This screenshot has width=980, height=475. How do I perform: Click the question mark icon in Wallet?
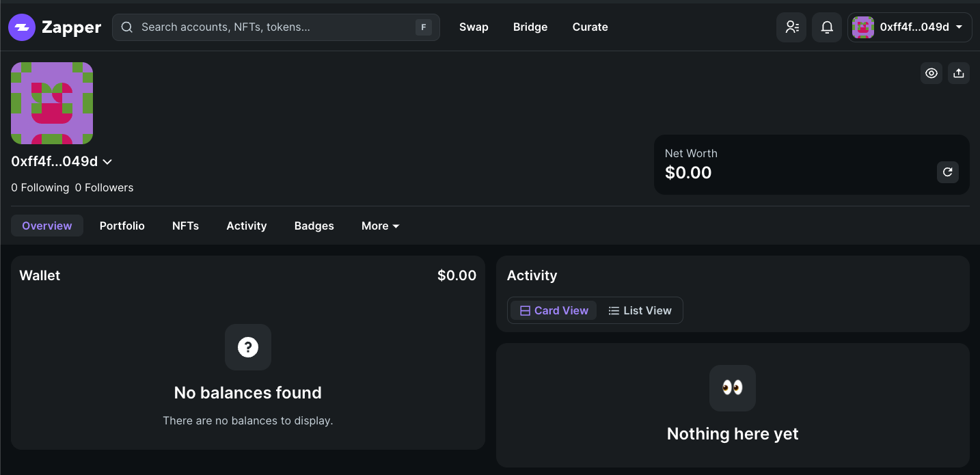click(248, 347)
